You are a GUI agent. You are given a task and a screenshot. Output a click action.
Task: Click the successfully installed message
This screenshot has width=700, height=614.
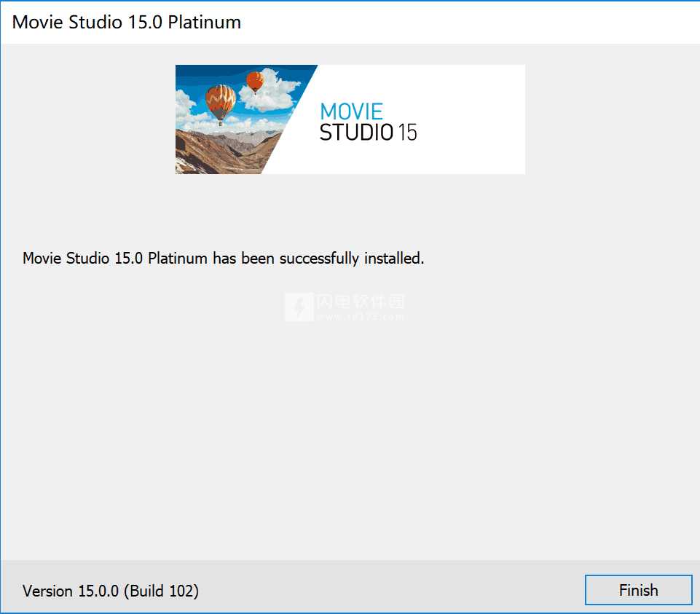click(223, 258)
